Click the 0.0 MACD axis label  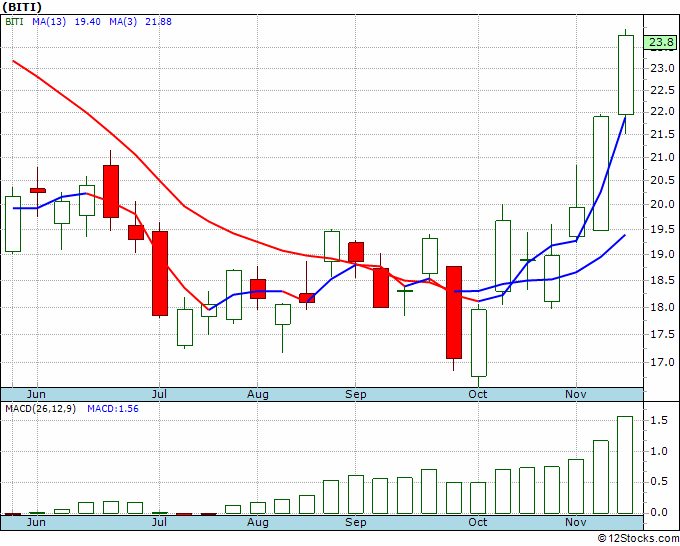coord(658,513)
